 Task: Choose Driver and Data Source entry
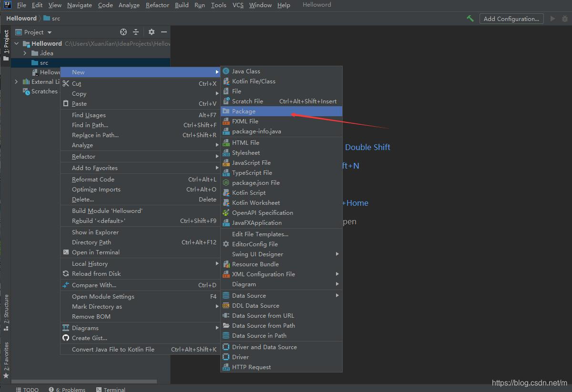281,347
